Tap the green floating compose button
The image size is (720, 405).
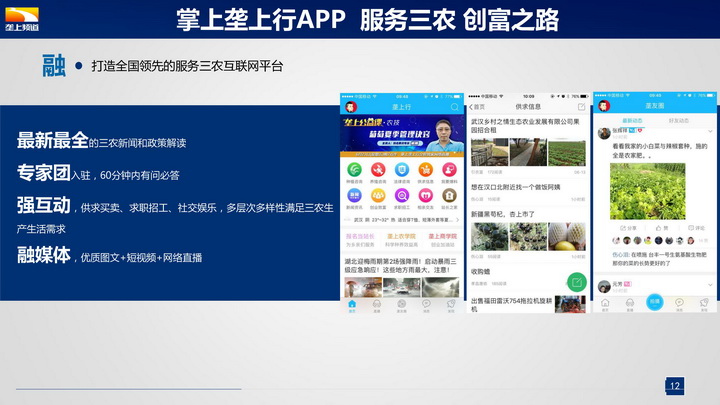coord(577,282)
